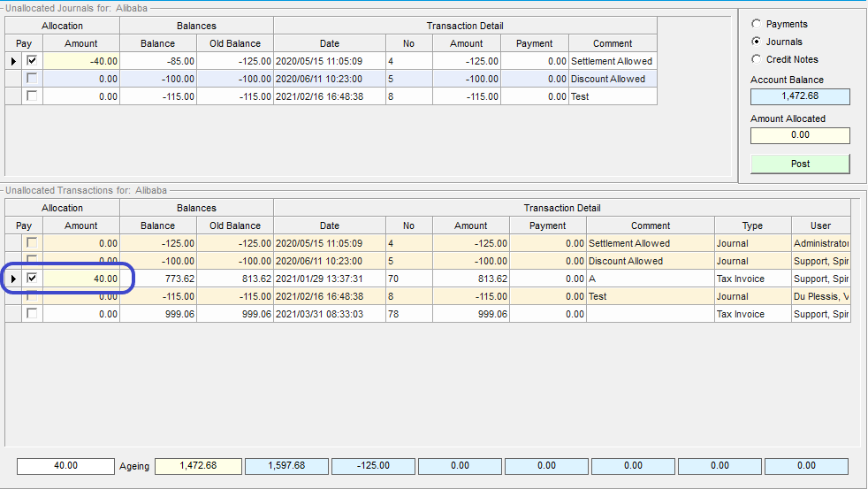
Task: Click the 'Test' comment in journals grid
Action: tap(613, 96)
